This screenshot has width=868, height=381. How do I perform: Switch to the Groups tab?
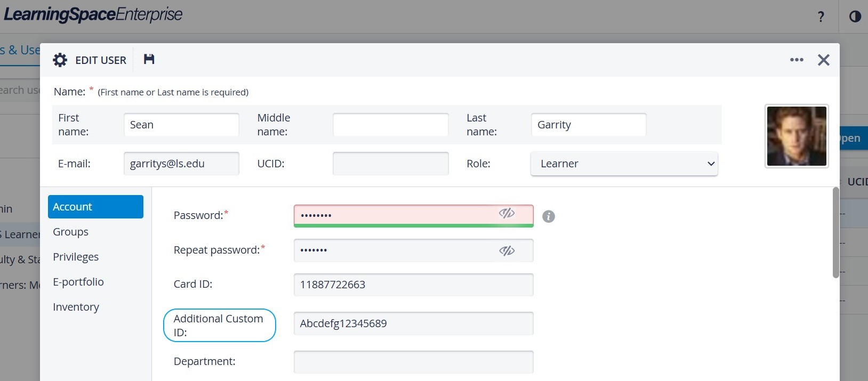pos(70,232)
